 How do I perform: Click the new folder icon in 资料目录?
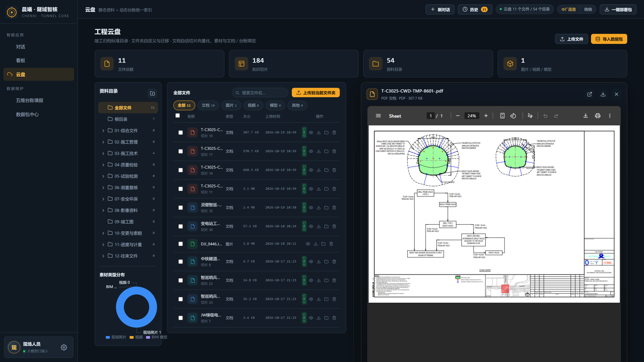click(152, 93)
